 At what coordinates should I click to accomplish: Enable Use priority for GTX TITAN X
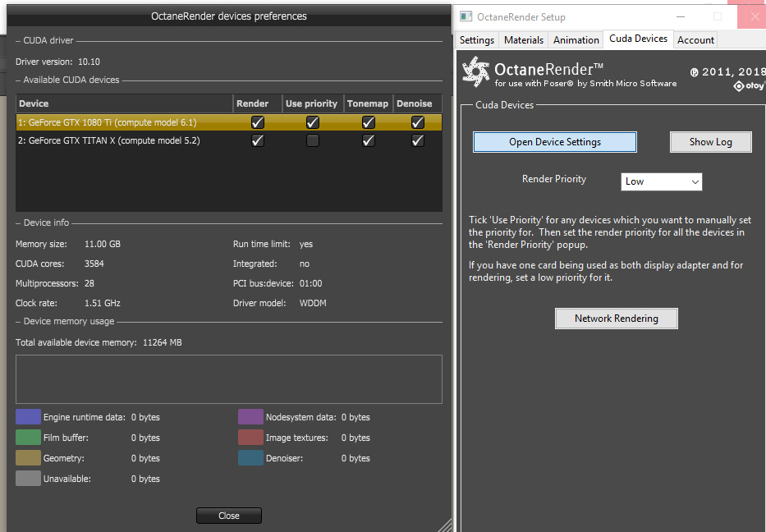tap(313, 140)
